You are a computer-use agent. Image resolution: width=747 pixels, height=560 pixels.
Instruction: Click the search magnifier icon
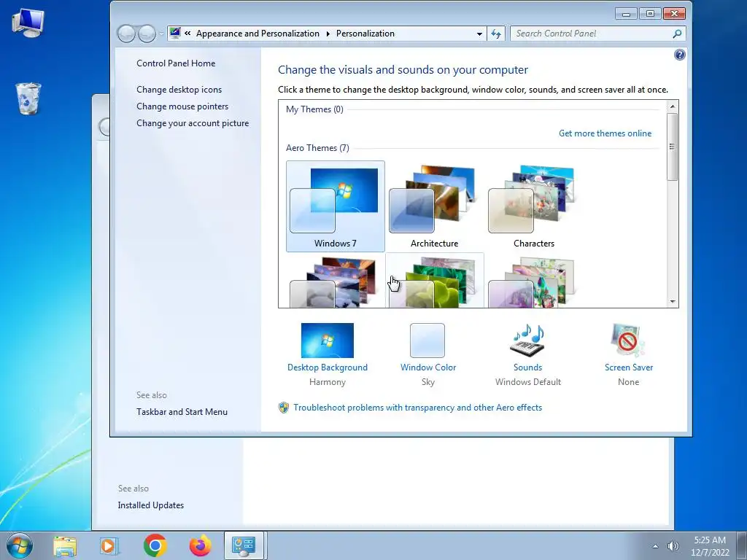677,34
